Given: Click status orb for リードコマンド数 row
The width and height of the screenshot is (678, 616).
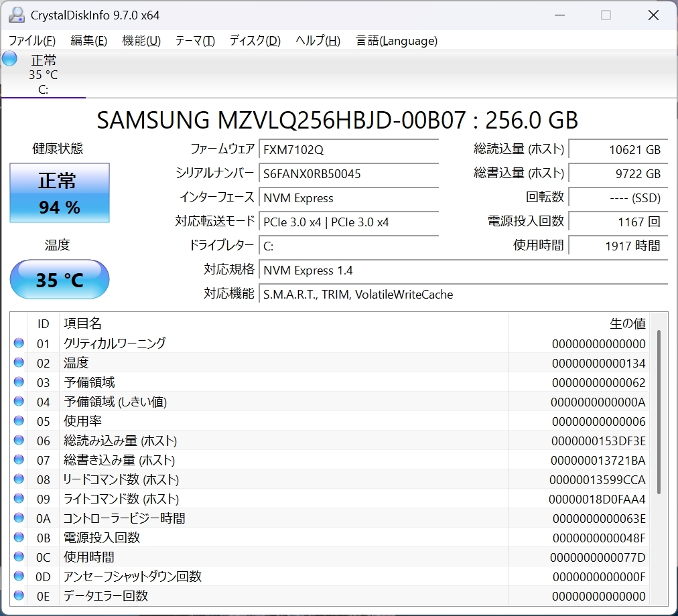Looking at the screenshot, I should coord(19,479).
